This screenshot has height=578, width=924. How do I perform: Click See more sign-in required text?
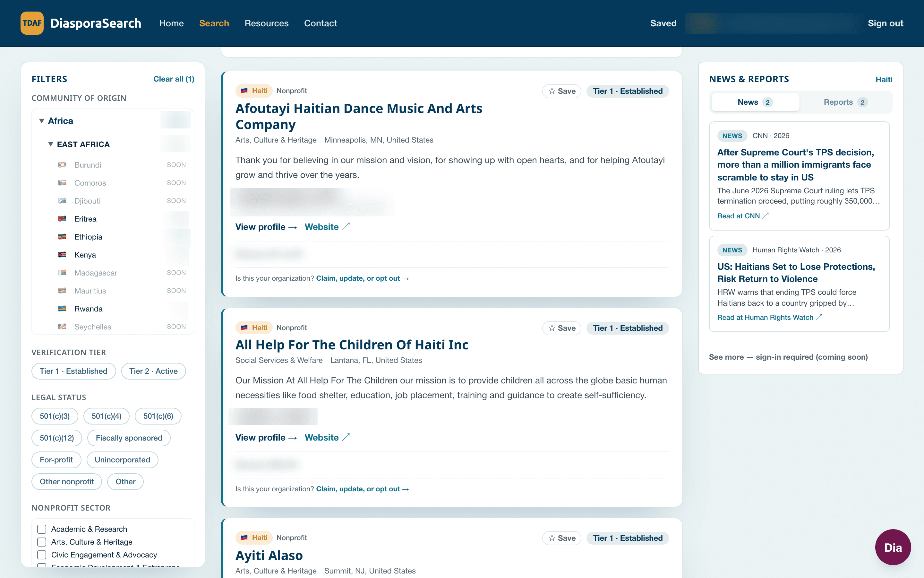pyautogui.click(x=788, y=357)
